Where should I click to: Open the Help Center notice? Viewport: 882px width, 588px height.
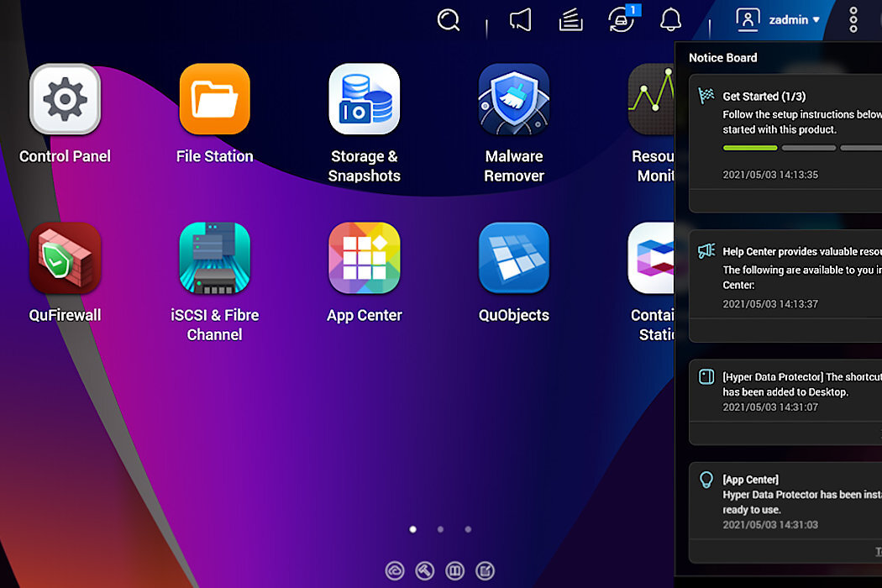[x=785, y=286]
